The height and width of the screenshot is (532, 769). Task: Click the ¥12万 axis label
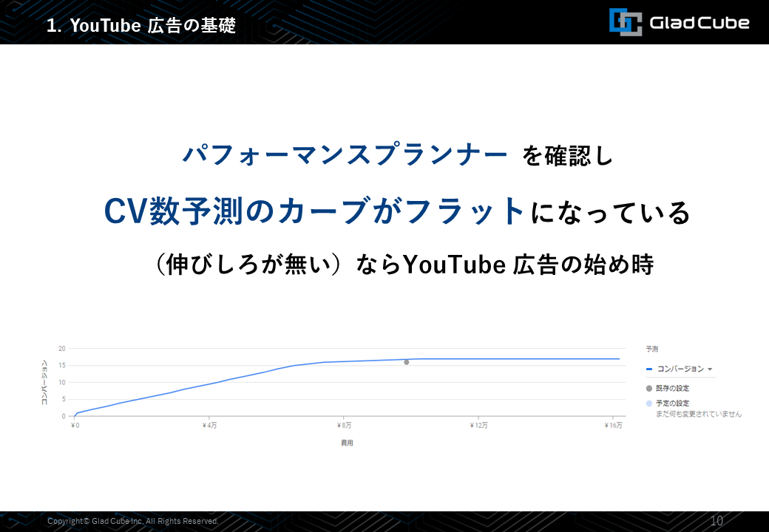(478, 425)
